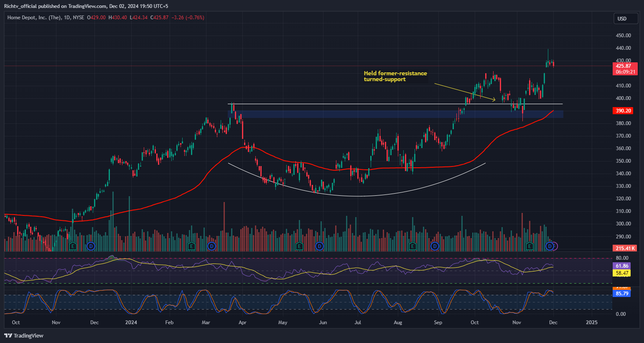View the earnings E marker in November 2024
644x343 pixels.
(529, 246)
